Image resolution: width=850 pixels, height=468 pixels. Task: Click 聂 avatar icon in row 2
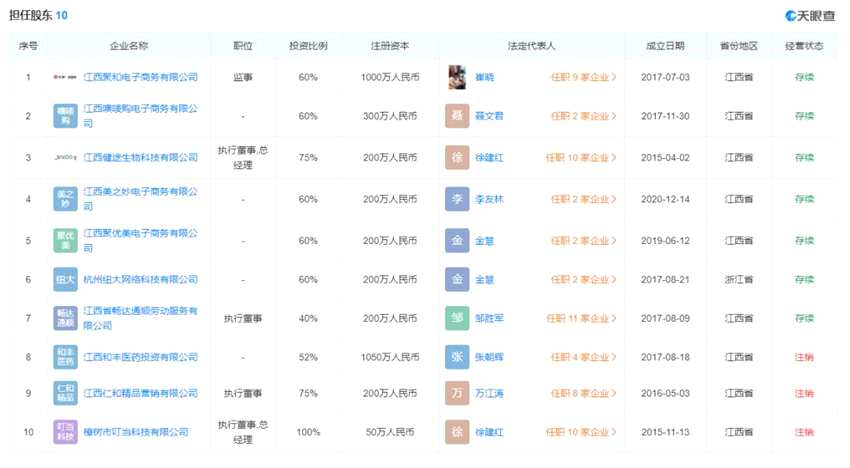(x=457, y=116)
